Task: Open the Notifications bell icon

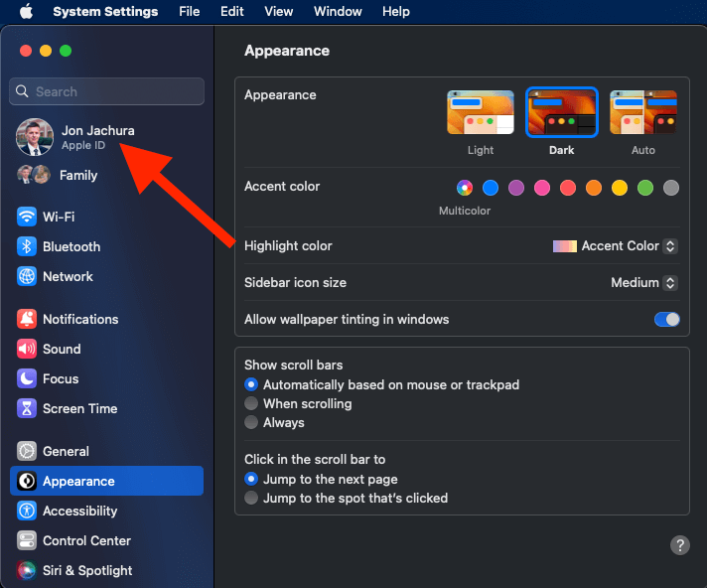Action: click(x=27, y=319)
